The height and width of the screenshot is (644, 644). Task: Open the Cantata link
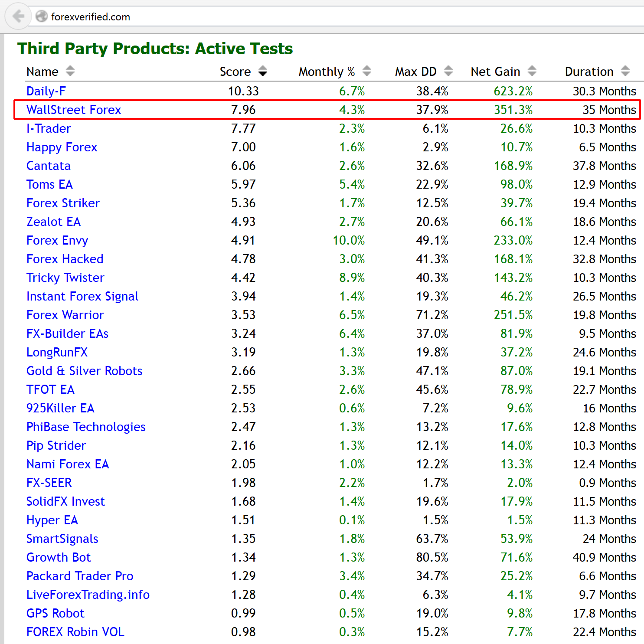coord(49,166)
